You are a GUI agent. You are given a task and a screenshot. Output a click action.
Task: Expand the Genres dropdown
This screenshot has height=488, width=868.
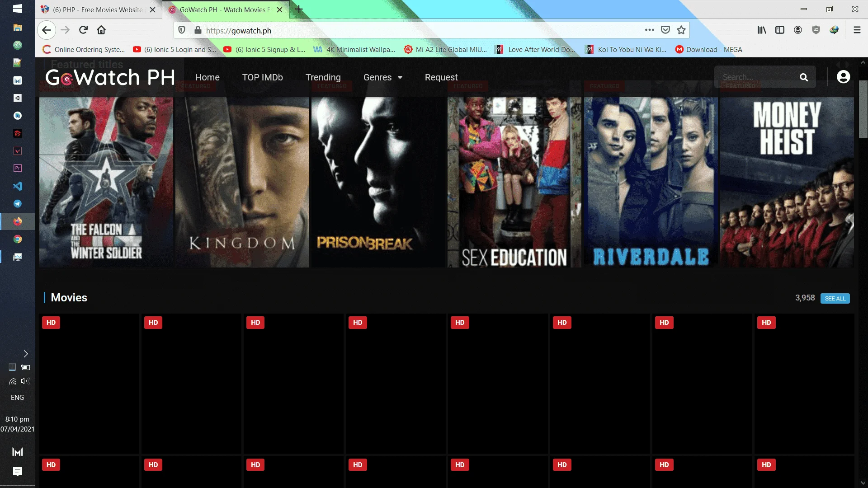pos(383,77)
